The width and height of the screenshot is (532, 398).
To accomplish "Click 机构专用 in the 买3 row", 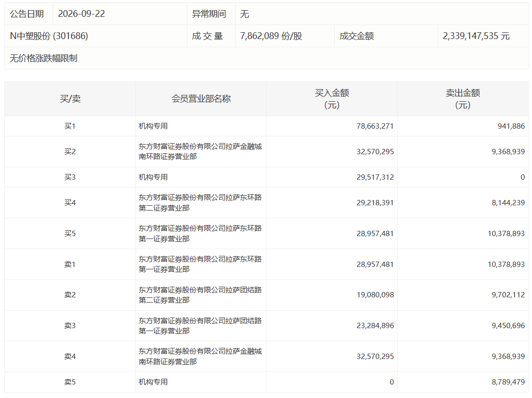I will (153, 177).
